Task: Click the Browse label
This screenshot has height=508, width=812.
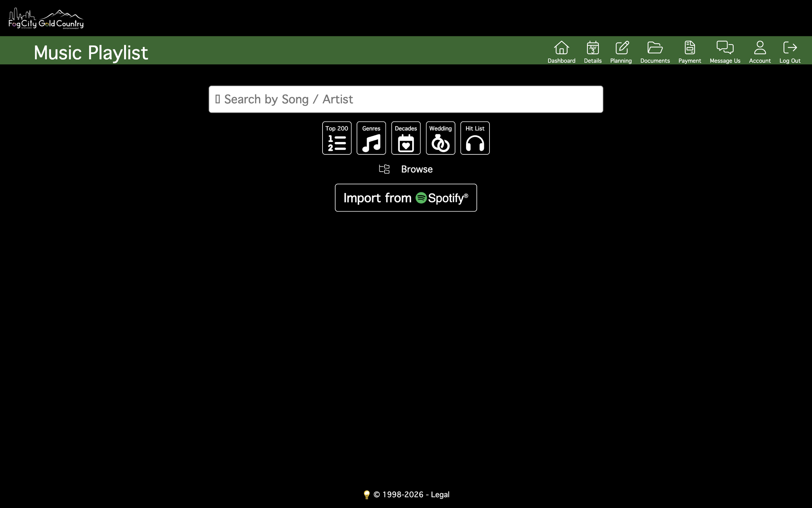Action: [417, 169]
